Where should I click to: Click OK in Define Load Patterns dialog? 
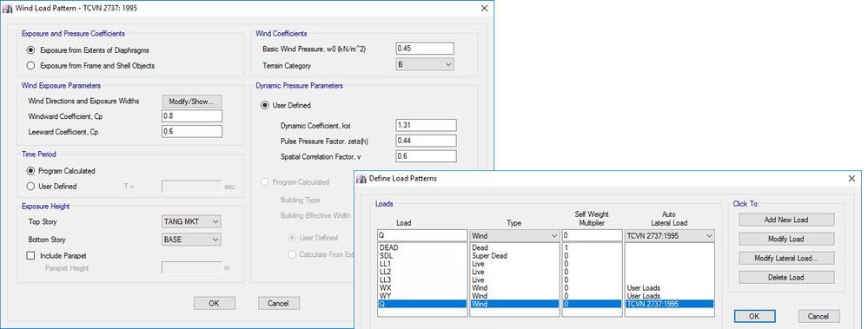pyautogui.click(x=754, y=316)
